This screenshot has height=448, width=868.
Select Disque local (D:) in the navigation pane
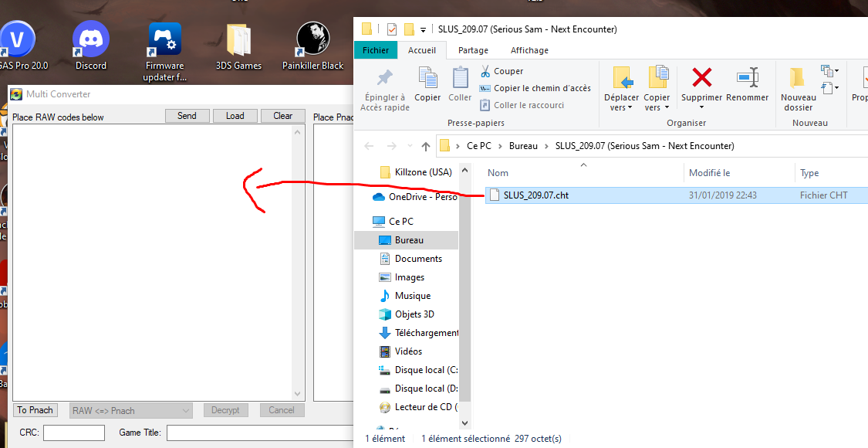click(x=418, y=389)
